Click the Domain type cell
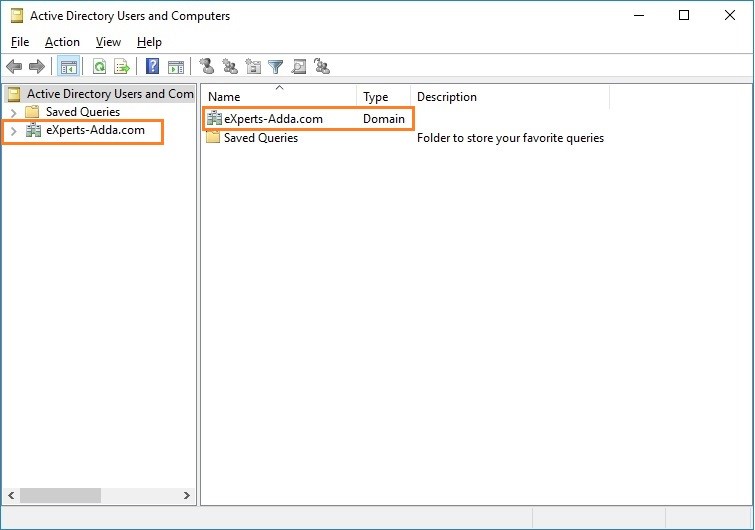The image size is (755, 530). [x=384, y=119]
